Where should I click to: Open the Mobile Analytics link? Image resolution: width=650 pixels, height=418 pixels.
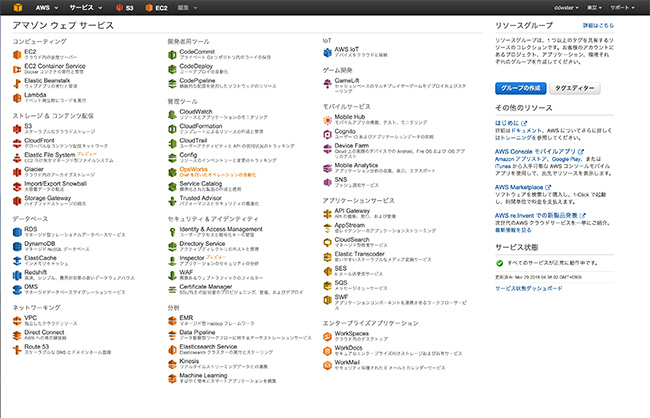click(x=356, y=165)
